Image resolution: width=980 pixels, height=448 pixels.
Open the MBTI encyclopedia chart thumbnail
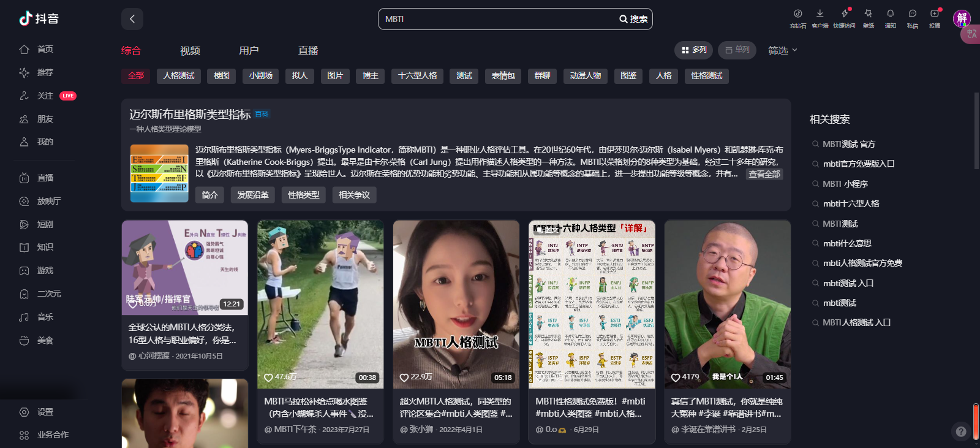point(159,173)
